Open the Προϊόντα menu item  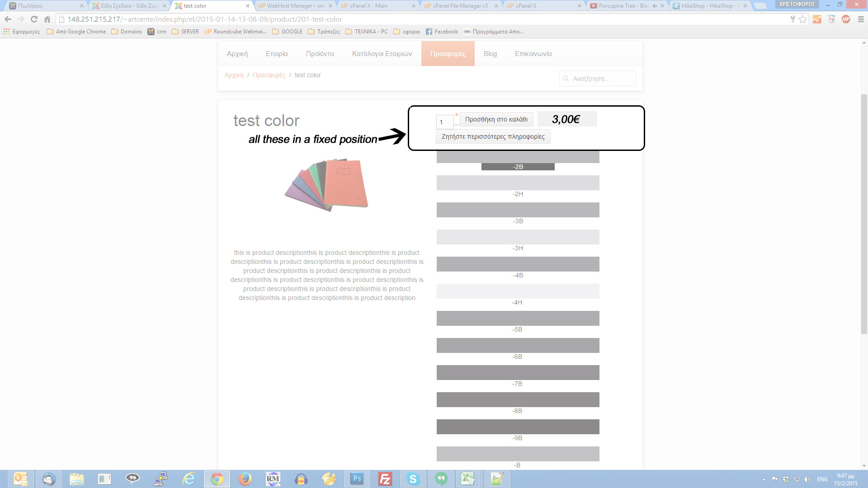pyautogui.click(x=320, y=54)
